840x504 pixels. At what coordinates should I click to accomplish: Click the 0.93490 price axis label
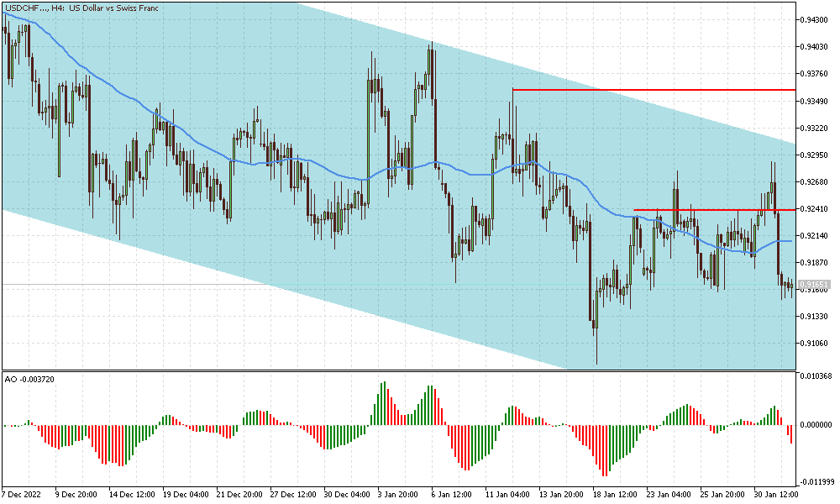click(x=812, y=102)
